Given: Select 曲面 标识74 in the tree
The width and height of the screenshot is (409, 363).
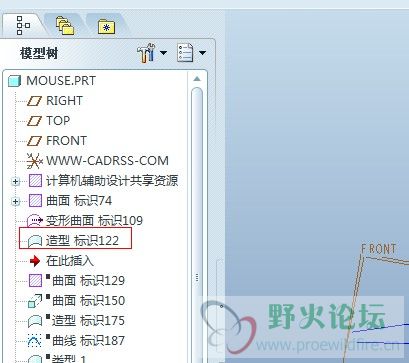Looking at the screenshot, I should 79,201.
